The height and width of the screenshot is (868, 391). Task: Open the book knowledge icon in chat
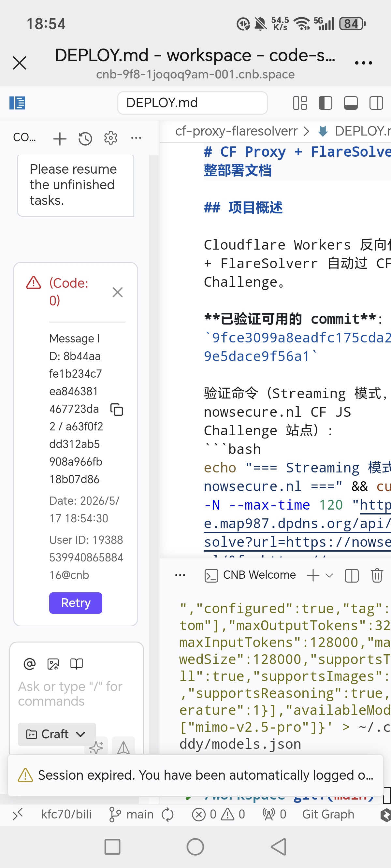[77, 664]
